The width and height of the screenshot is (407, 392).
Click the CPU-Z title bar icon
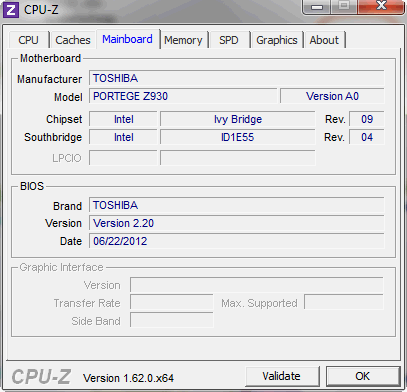pos(11,9)
